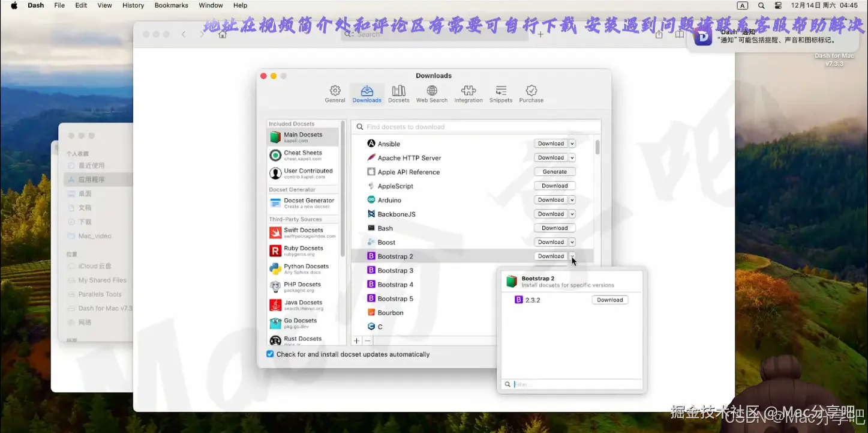Expand Arduino version dropdown arrow

pos(572,200)
